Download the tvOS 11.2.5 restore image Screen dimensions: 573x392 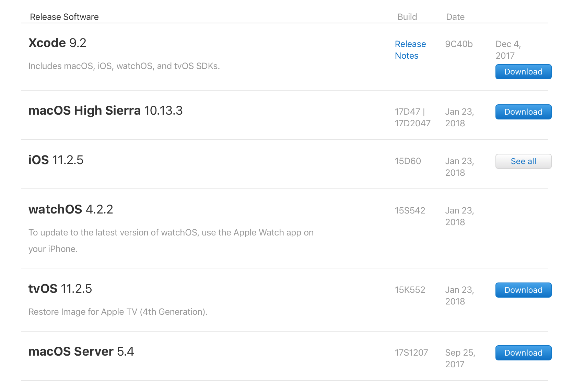pos(523,290)
